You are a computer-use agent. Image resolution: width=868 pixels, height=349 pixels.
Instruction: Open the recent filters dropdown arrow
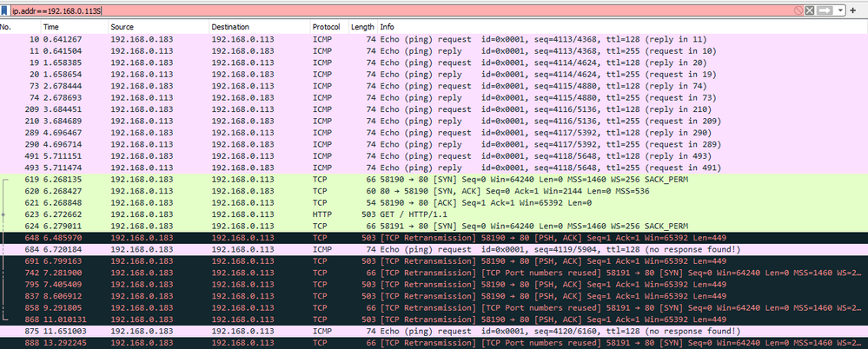pyautogui.click(x=840, y=10)
